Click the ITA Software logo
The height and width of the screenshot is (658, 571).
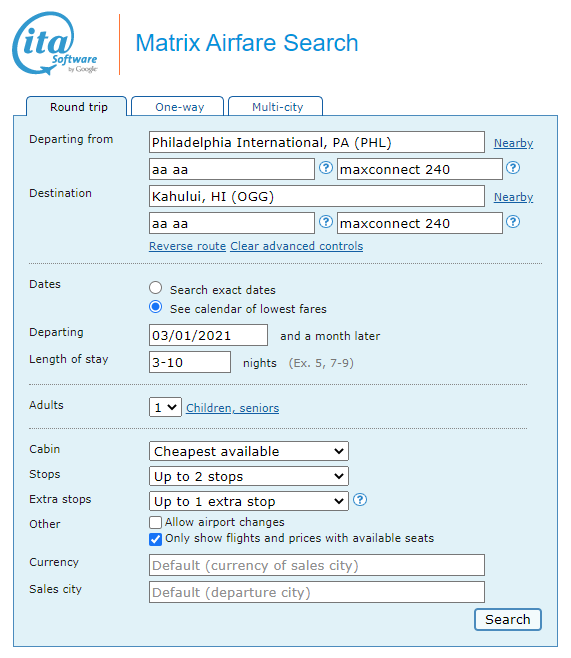click(x=55, y=44)
